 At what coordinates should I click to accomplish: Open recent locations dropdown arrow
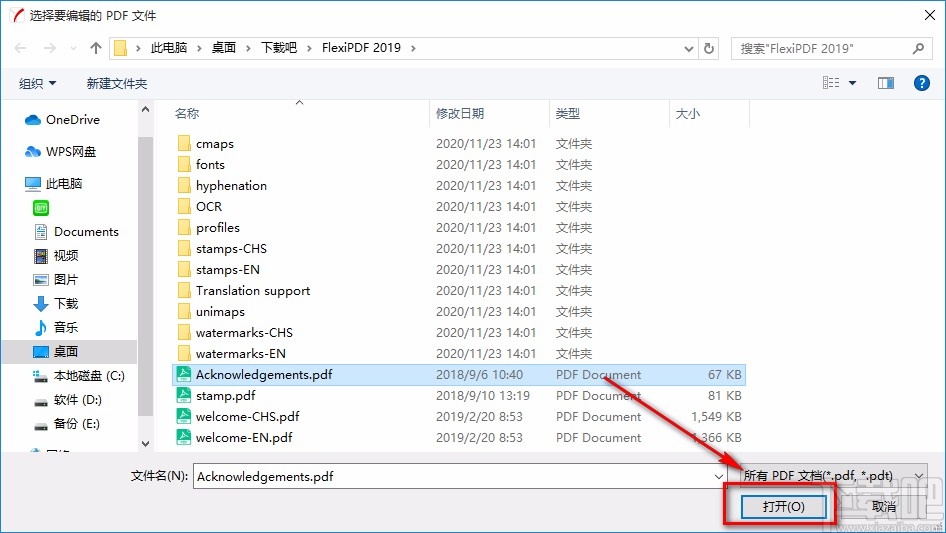coord(73,48)
